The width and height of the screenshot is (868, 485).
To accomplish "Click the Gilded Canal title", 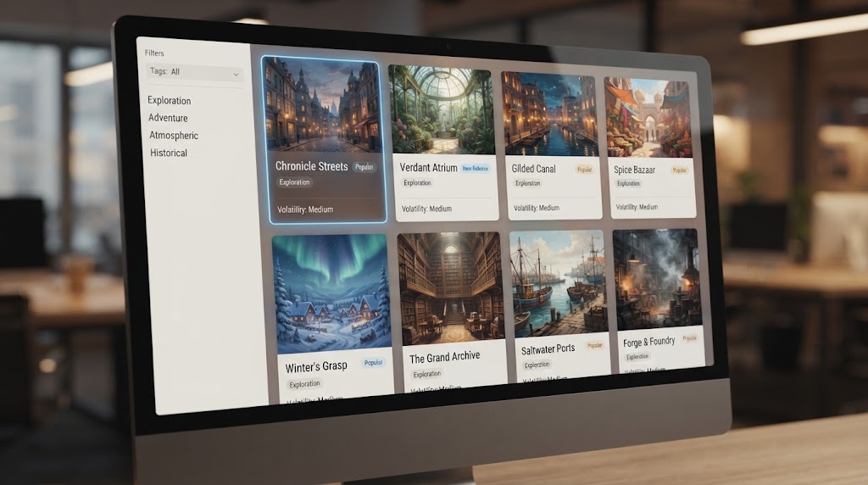I will (534, 169).
